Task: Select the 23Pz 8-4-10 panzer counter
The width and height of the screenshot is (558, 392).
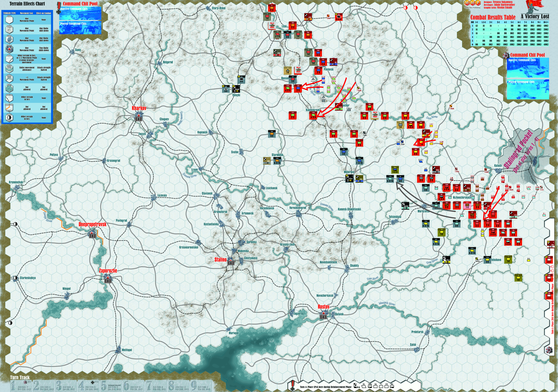Action: tap(472, 251)
